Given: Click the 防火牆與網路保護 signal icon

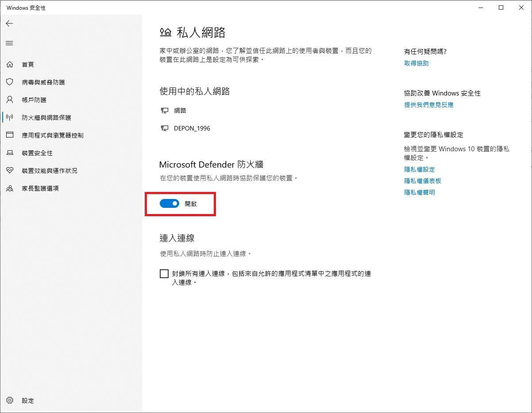Looking at the screenshot, I should pos(9,117).
